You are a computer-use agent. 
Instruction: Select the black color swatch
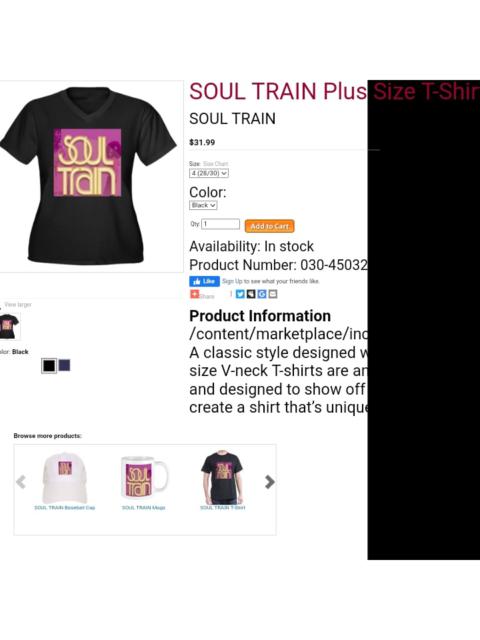(49, 366)
